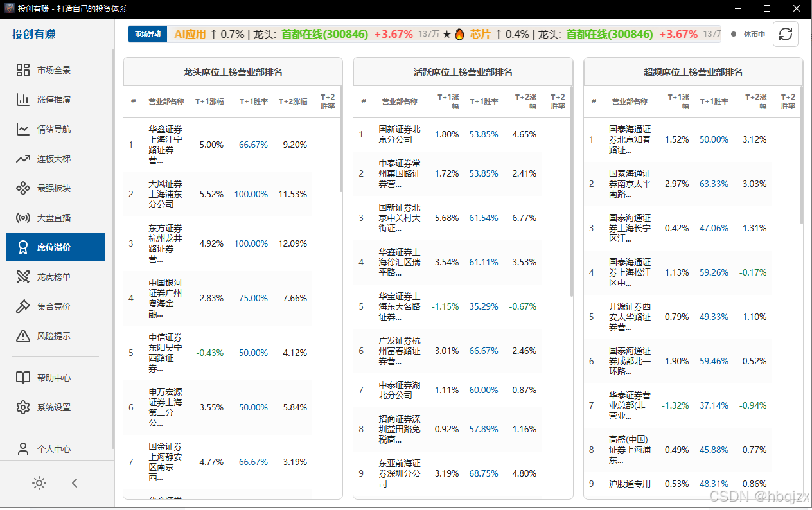Click the 5.68% T+1 value
This screenshot has width=812, height=510.
pyautogui.click(x=447, y=218)
